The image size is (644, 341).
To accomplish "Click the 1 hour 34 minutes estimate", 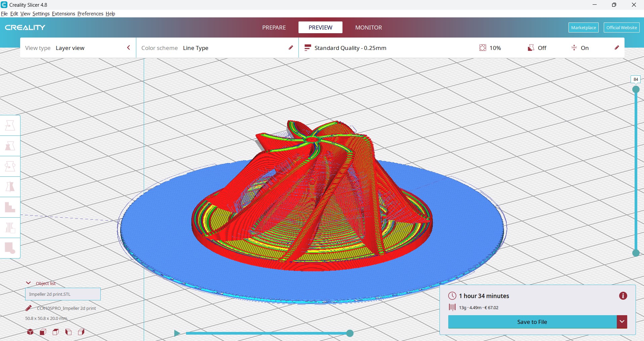I will pyautogui.click(x=484, y=296).
